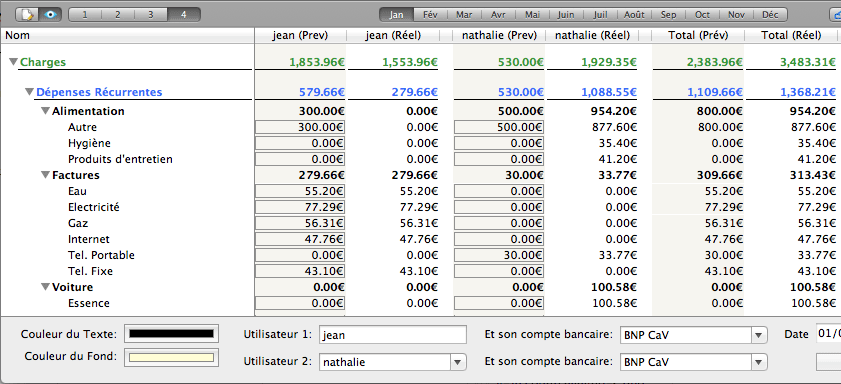Open the Couleur du Texte black swatch
841x384 pixels.
[x=172, y=334]
